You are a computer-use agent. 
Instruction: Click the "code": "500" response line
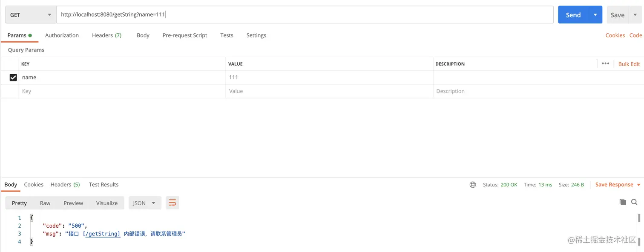pos(65,226)
